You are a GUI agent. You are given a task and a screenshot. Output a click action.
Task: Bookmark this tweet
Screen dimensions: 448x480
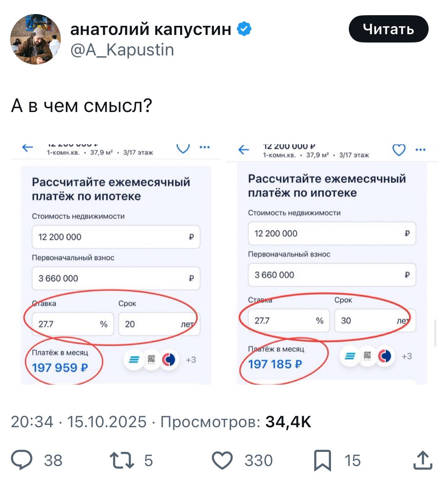[x=323, y=460]
